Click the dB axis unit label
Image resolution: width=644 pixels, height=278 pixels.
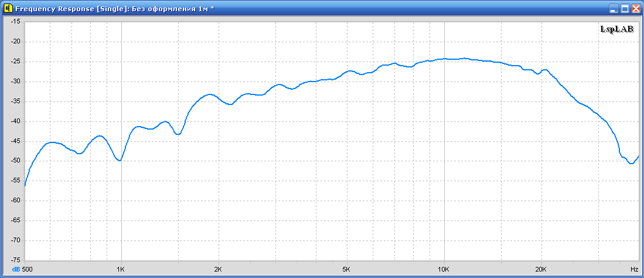click(x=16, y=269)
